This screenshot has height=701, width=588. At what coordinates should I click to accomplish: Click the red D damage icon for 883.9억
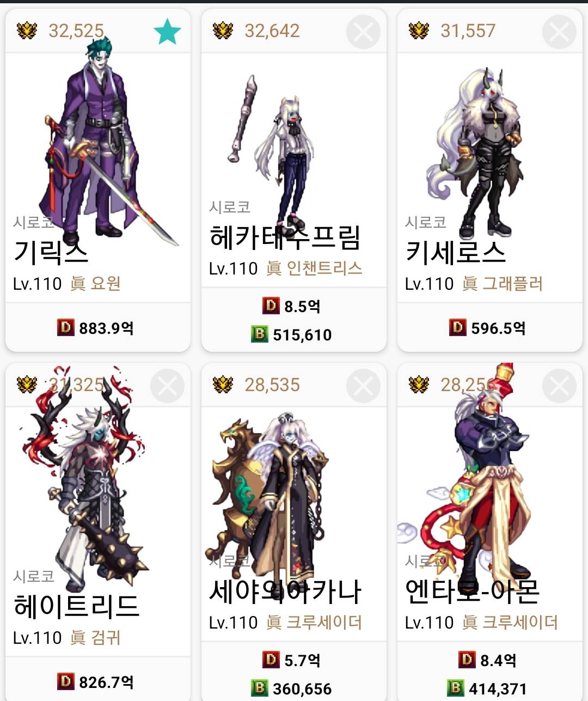pos(66,327)
